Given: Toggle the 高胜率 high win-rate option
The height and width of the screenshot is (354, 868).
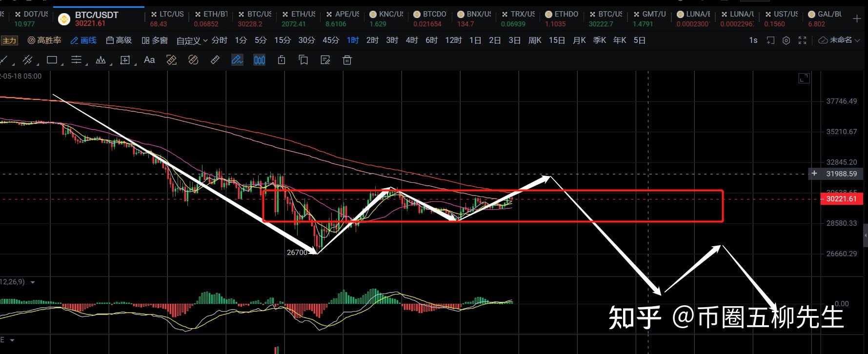Looking at the screenshot, I should (44, 40).
